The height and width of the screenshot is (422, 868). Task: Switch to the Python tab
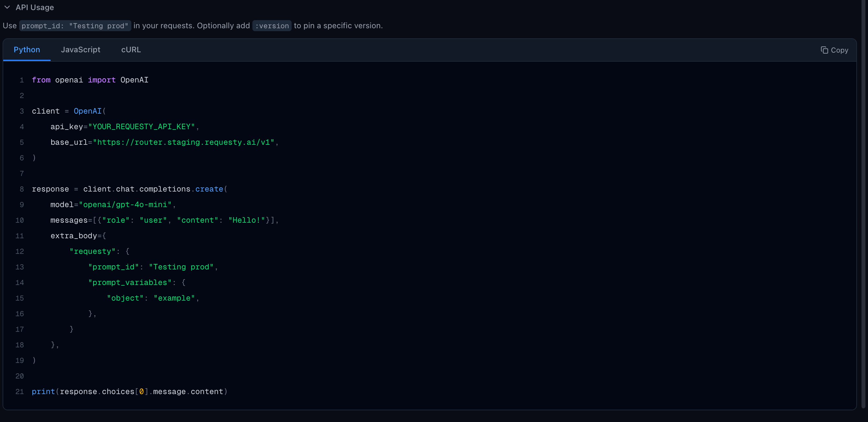point(27,50)
